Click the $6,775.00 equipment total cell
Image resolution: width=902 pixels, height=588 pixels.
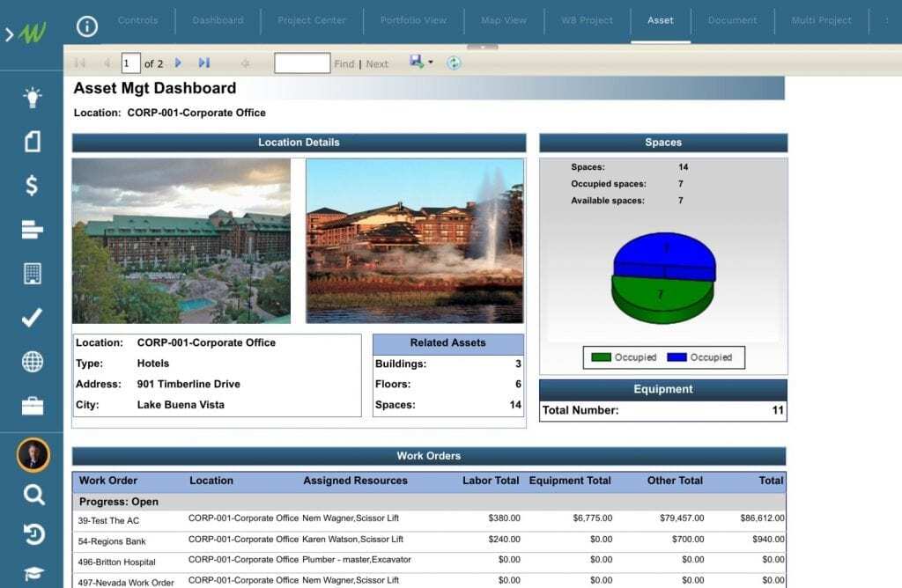tap(593, 518)
